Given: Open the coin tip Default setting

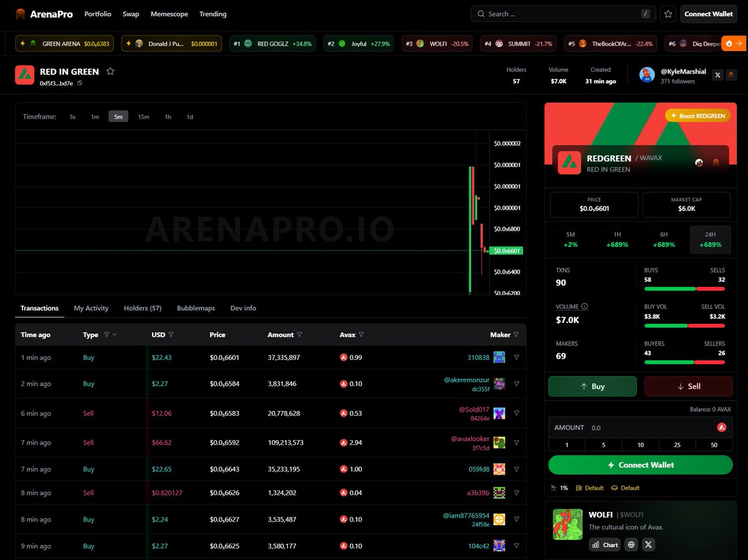Looking at the screenshot, I should pos(625,488).
